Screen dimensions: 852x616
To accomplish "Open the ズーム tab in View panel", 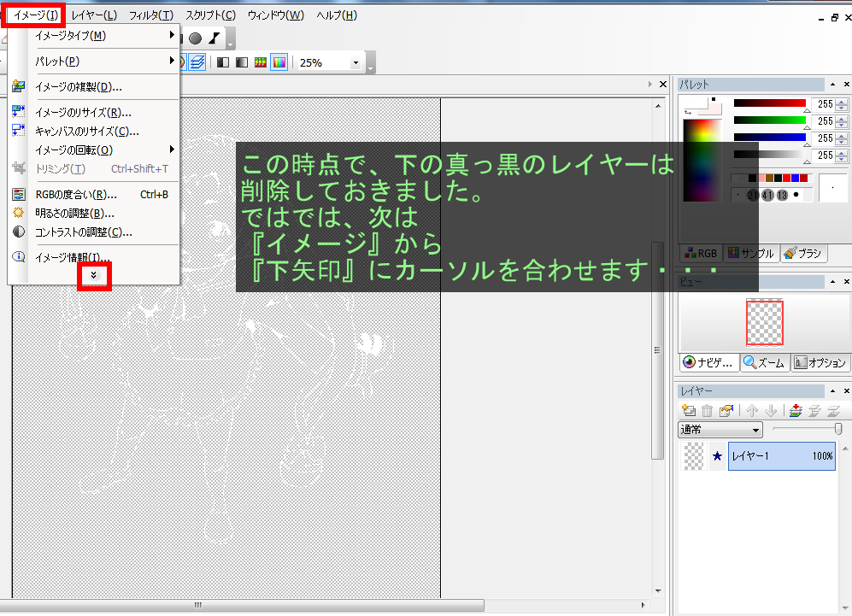I will (764, 362).
